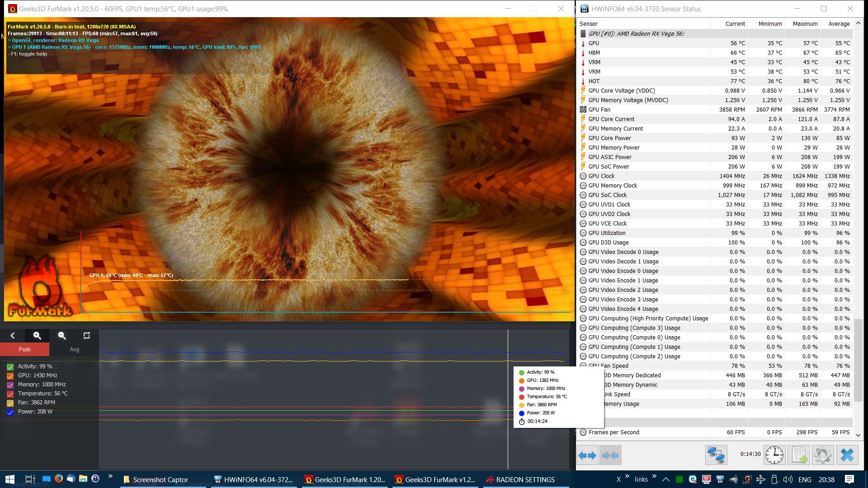Click the ESET tray icon

tap(693, 479)
